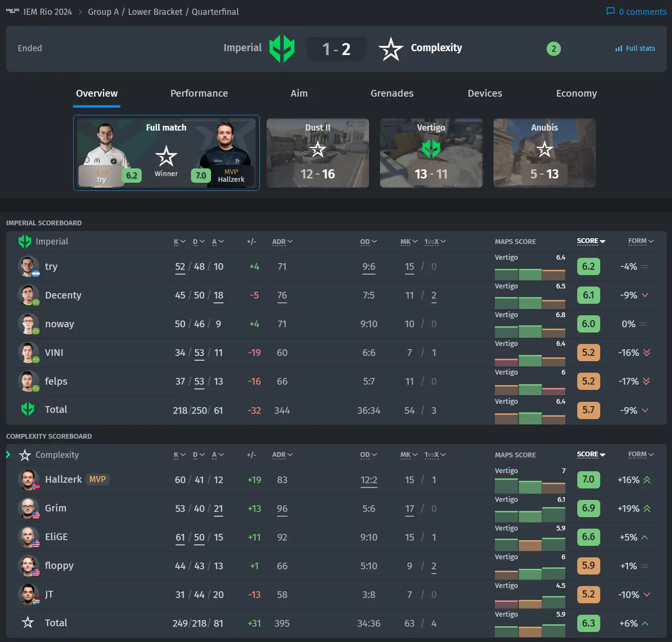Sort Imperial scoreboard by 1vsX column
This screenshot has width=672, height=642.
[x=435, y=242]
